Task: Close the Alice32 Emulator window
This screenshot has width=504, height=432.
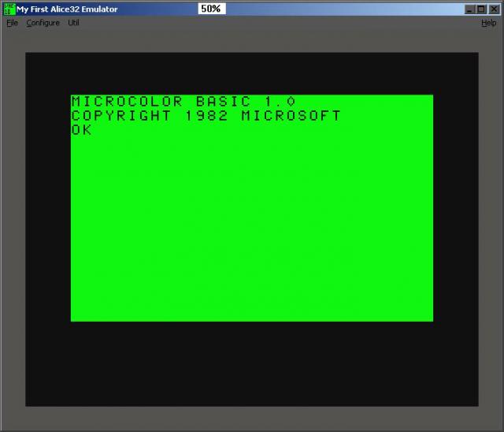Action: pos(494,9)
